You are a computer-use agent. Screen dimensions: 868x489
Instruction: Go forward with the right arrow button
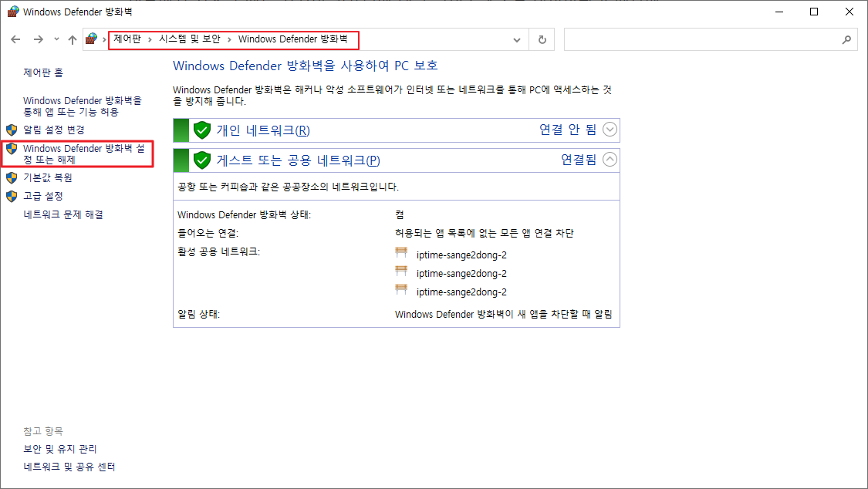pyautogui.click(x=39, y=39)
